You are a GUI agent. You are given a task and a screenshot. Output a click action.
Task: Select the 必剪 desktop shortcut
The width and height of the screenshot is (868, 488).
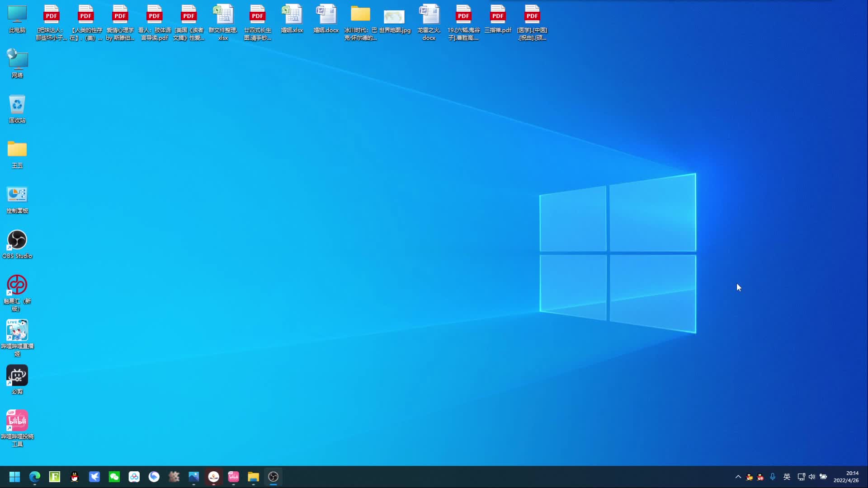tap(17, 380)
